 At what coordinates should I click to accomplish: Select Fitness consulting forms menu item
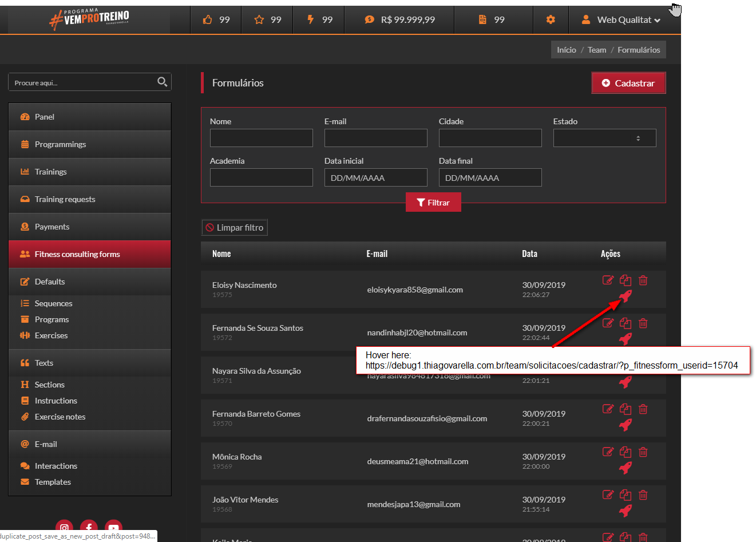click(x=90, y=254)
